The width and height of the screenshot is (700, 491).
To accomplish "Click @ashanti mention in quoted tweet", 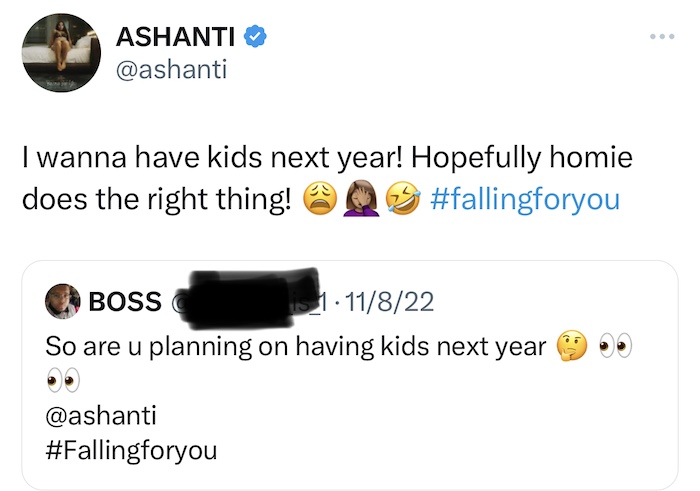I will [101, 415].
